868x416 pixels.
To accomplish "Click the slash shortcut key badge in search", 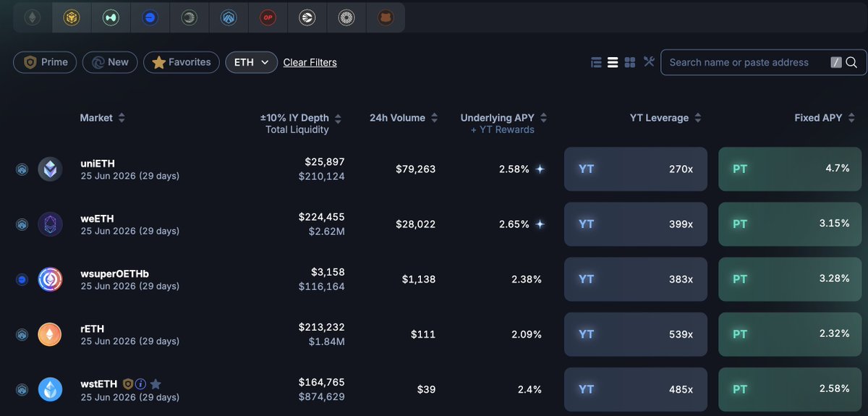I will point(836,62).
